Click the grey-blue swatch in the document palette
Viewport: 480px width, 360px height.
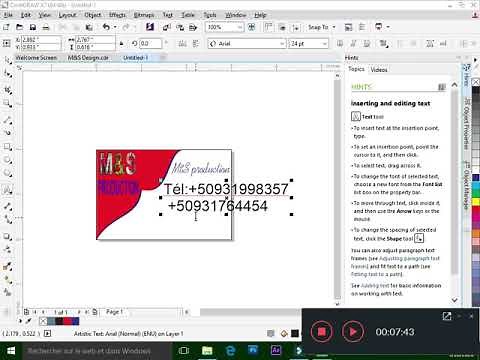click(51, 321)
